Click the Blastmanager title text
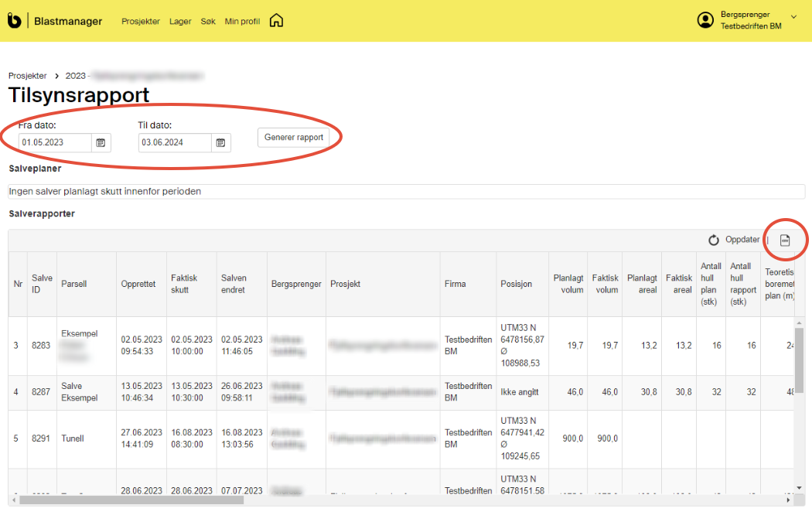 (x=68, y=21)
